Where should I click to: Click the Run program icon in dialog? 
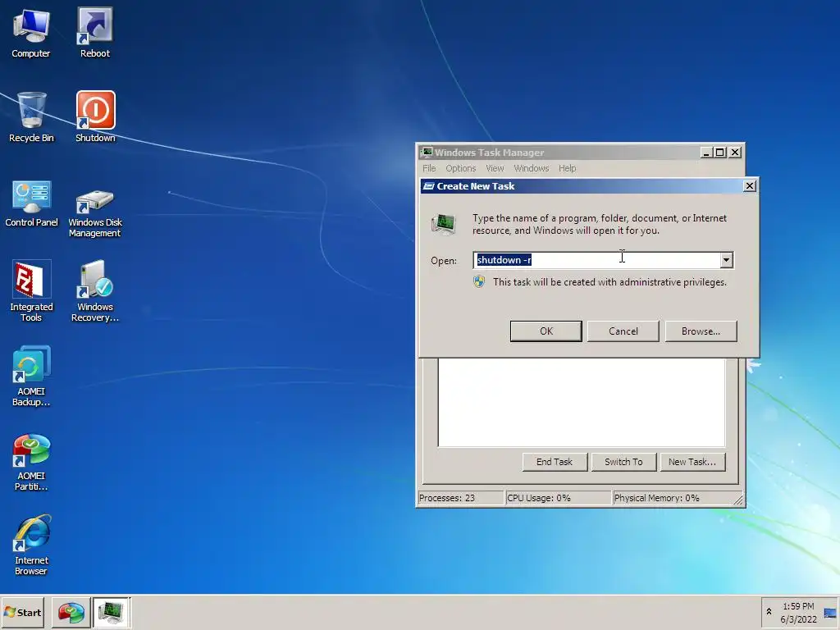(444, 224)
